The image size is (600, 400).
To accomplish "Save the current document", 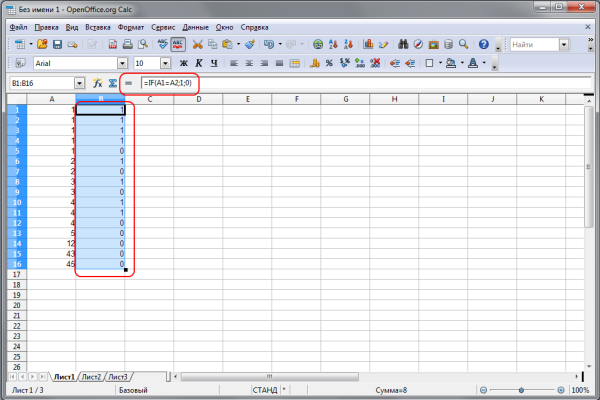I will point(57,44).
